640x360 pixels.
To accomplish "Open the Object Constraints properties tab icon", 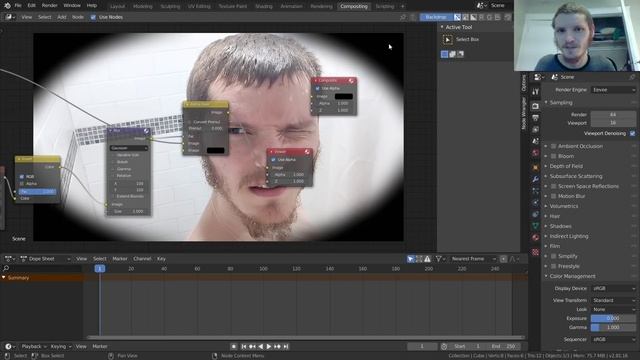I will tap(536, 214).
